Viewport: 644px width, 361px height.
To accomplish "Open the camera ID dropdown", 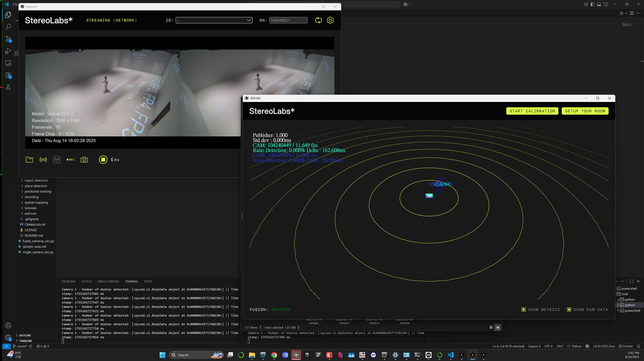I will point(214,20).
